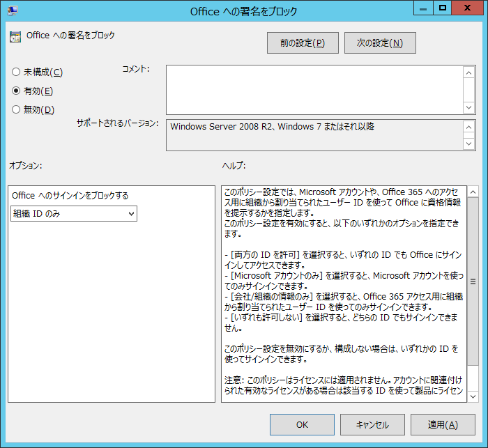
Task: Click the policy setting icon beside the heading
Action: click(x=15, y=37)
